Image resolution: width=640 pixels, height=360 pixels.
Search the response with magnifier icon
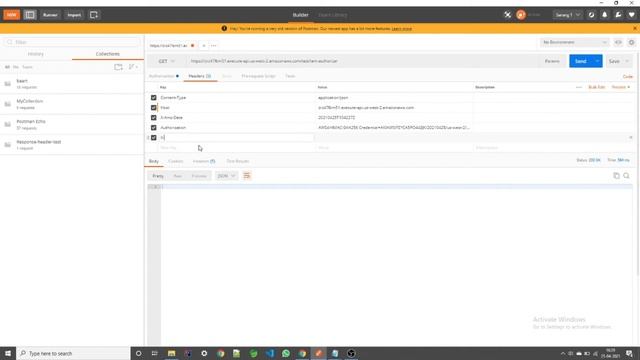click(x=627, y=176)
